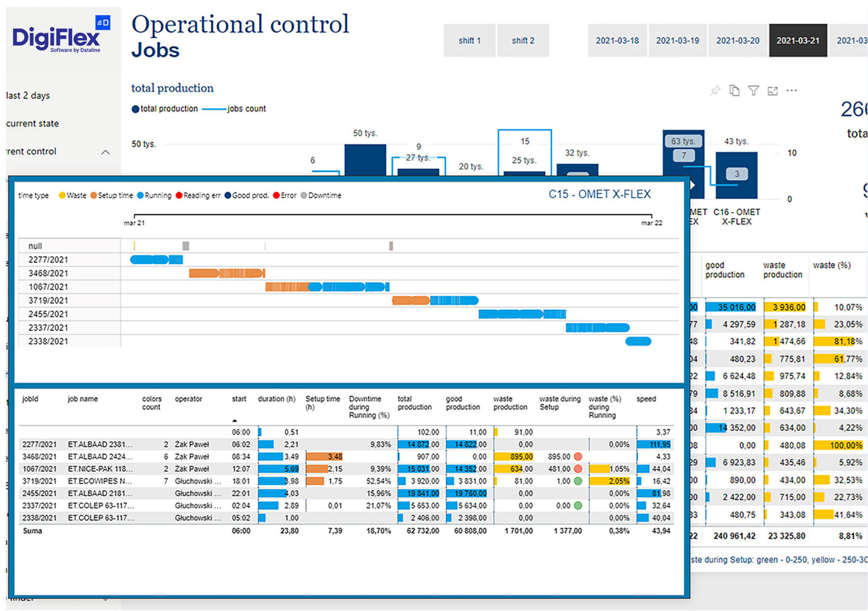Click the pin visual icon
Viewport: 868px width, 611px height.
click(x=715, y=91)
